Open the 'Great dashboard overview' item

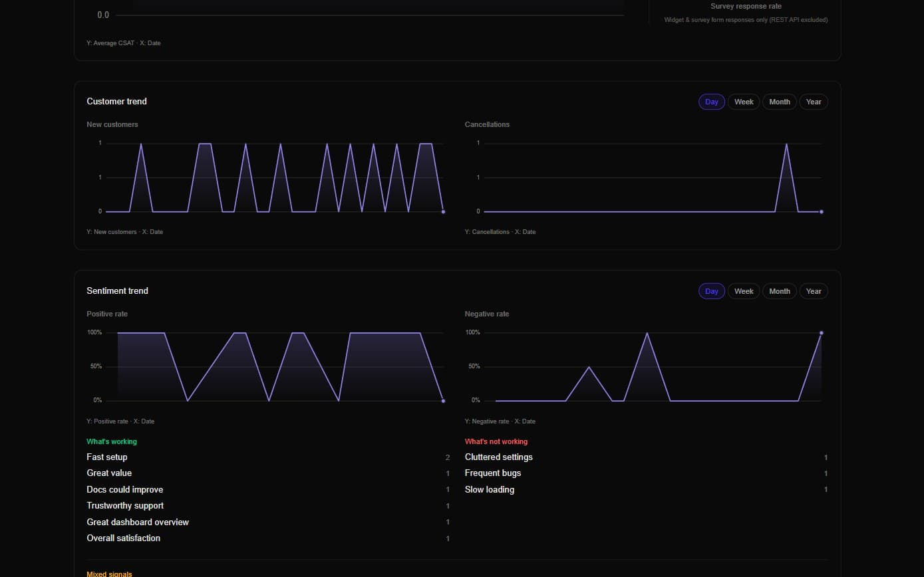tap(268, 522)
